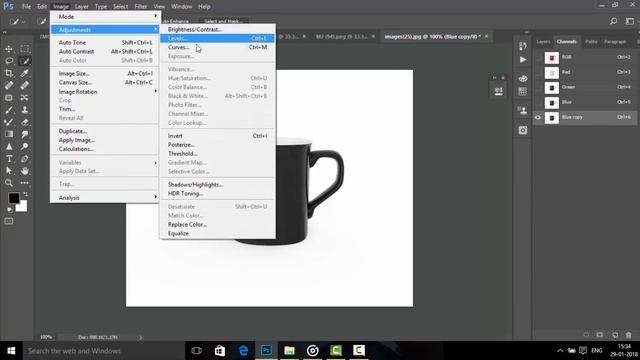Image resolution: width=640 pixels, height=360 pixels.
Task: Open the Edit Toolbar three-dots icon
Action: 24,183
